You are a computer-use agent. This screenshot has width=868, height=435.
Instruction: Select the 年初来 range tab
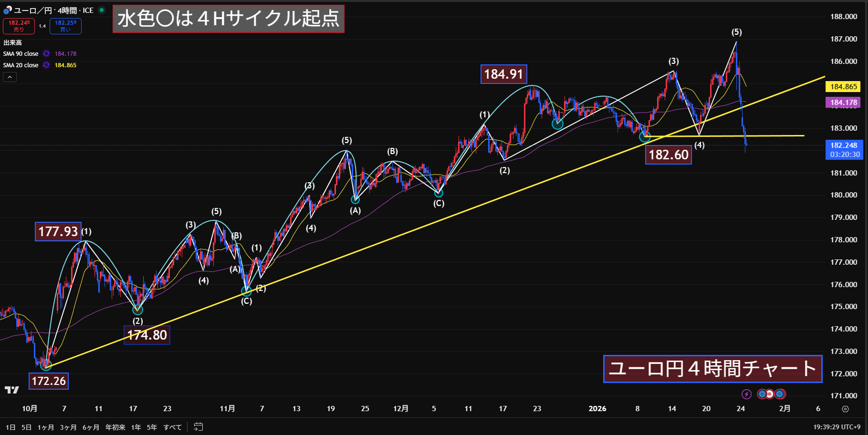115,427
